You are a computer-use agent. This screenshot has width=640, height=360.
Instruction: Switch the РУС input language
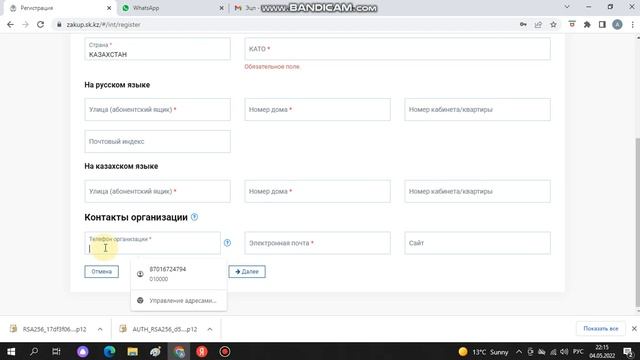[578, 351]
